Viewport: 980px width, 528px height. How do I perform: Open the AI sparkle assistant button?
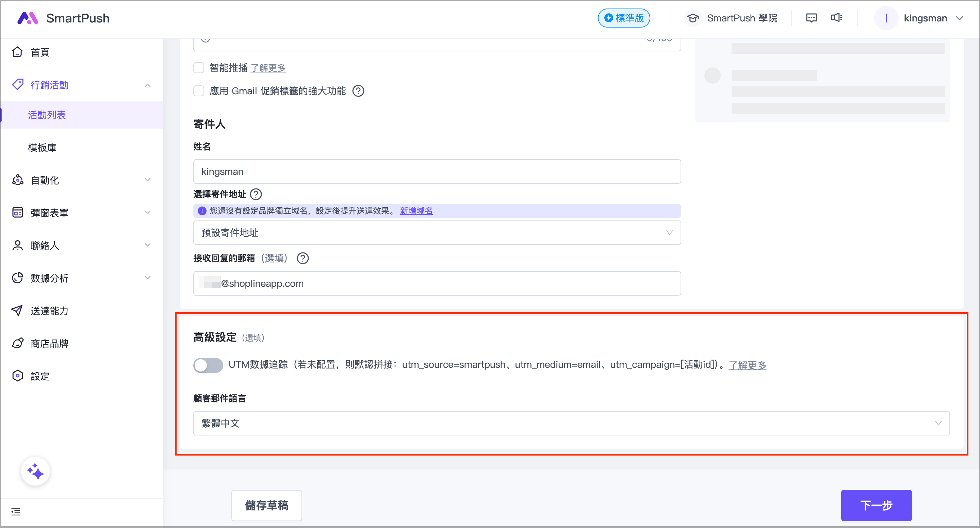[35, 472]
